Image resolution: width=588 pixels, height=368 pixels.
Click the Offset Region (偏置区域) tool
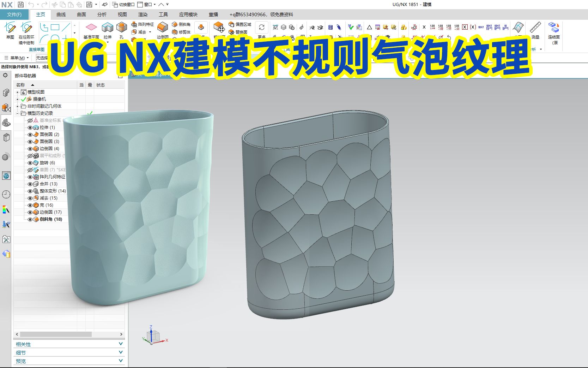click(240, 24)
